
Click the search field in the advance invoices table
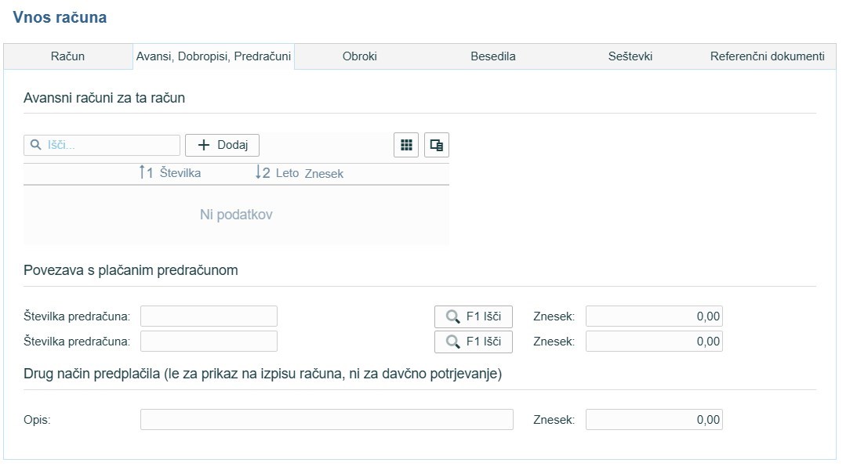pyautogui.click(x=110, y=145)
